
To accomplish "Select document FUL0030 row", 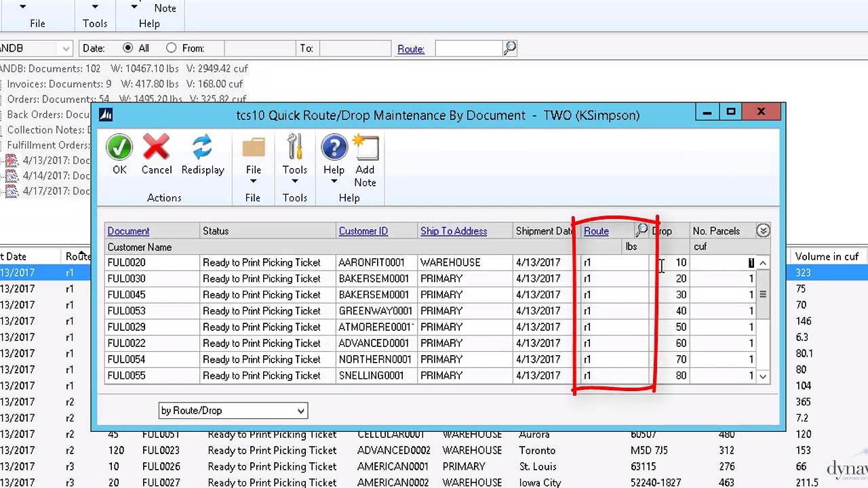I will tap(126, 279).
